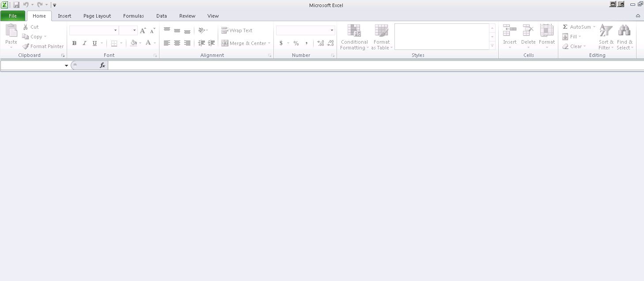This screenshot has height=281, width=644.
Task: Toggle Wrap Text option
Action: tap(237, 30)
